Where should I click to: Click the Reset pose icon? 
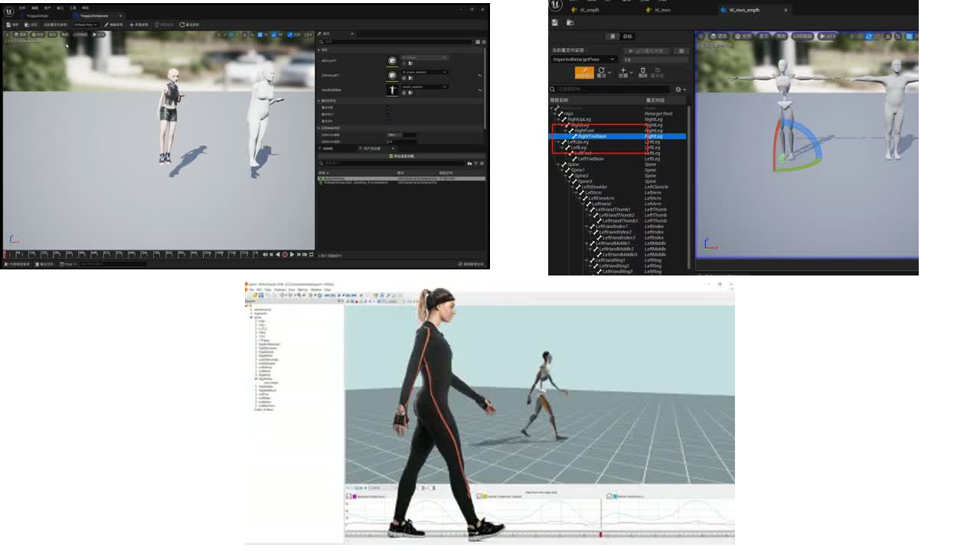pos(602,73)
